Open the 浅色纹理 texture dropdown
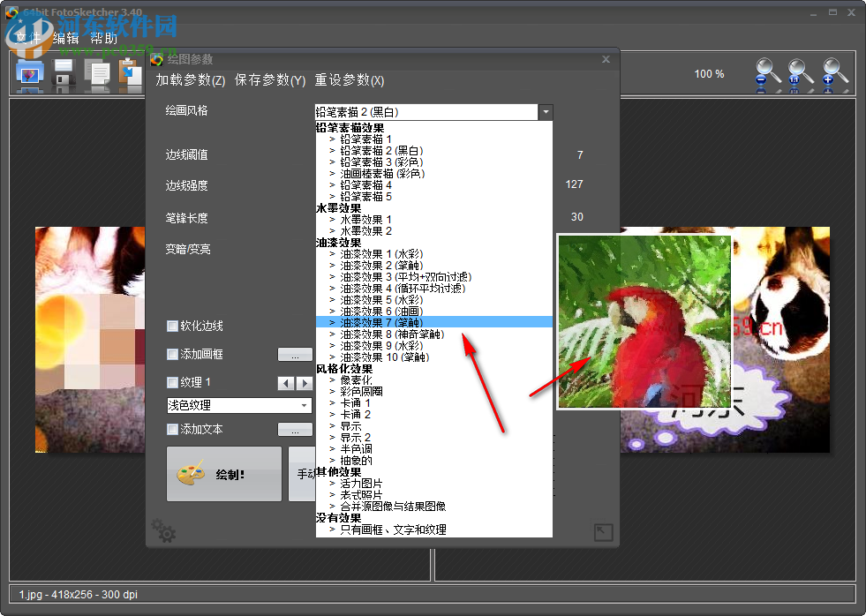866x616 pixels. click(x=238, y=405)
